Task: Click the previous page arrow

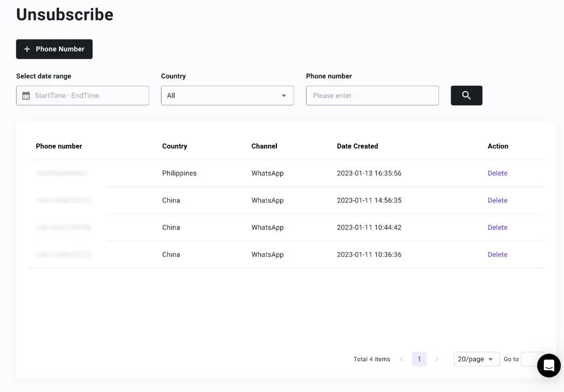Action: tap(402, 359)
